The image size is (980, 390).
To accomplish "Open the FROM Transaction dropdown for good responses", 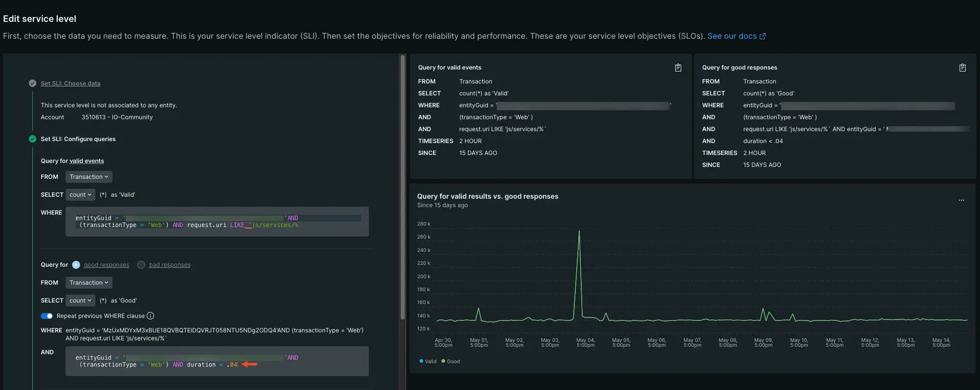I will (88, 283).
